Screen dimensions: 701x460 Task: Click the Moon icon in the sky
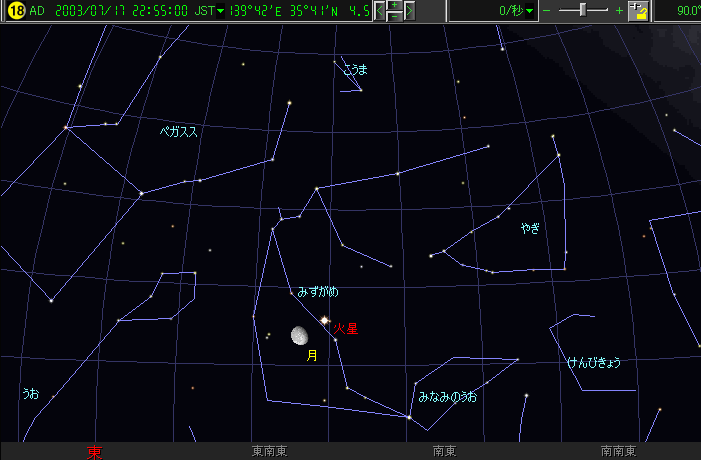[x=299, y=336]
